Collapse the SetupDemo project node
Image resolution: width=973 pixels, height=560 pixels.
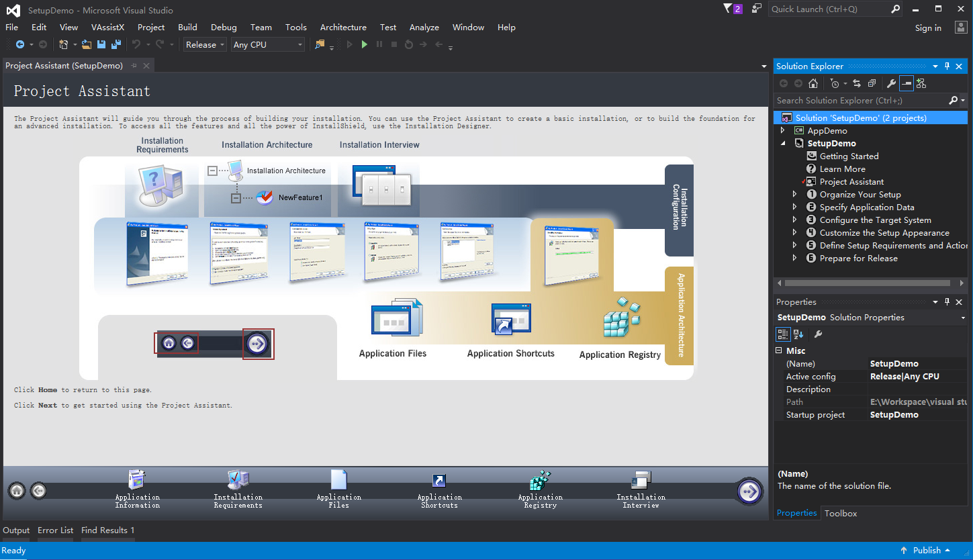coord(782,143)
